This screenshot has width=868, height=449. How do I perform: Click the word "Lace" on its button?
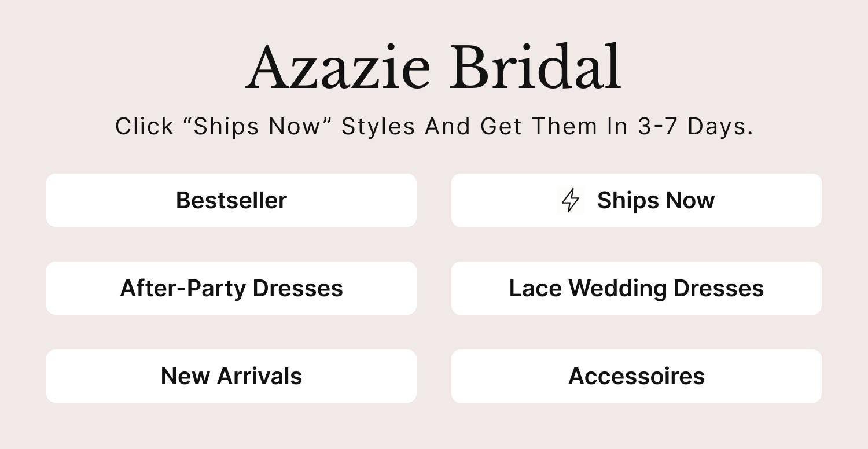[535, 288]
